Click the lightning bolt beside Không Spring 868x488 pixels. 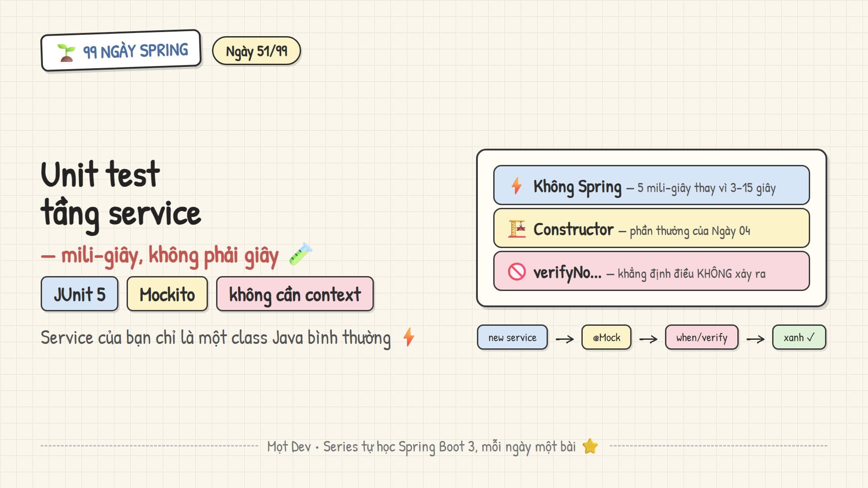517,186
